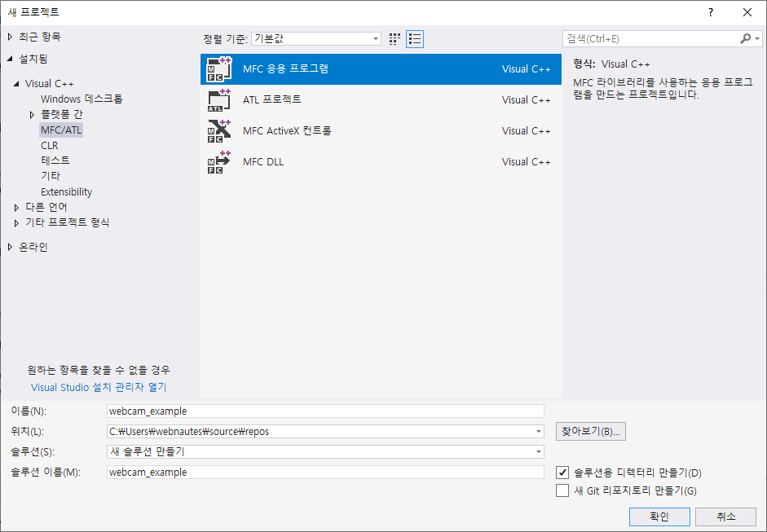Select the MFC 응용 프로그램 template icon
This screenshot has width=767, height=532.
click(x=218, y=69)
